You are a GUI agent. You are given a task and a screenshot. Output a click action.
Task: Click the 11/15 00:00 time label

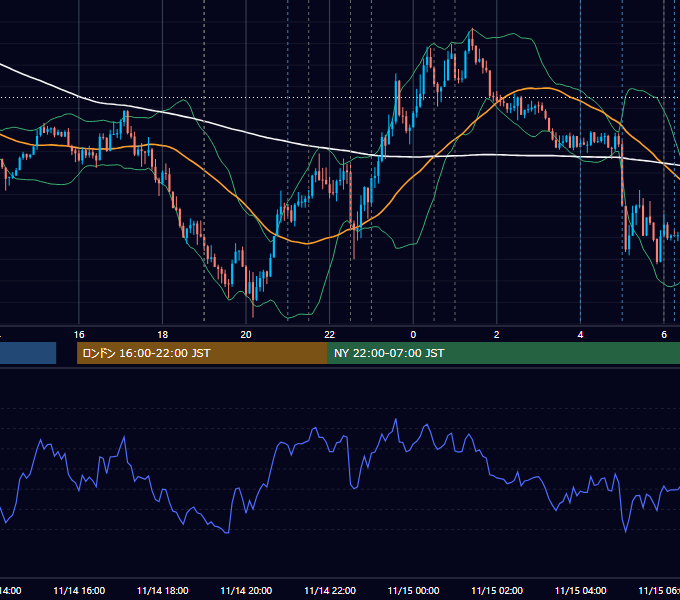point(413,590)
